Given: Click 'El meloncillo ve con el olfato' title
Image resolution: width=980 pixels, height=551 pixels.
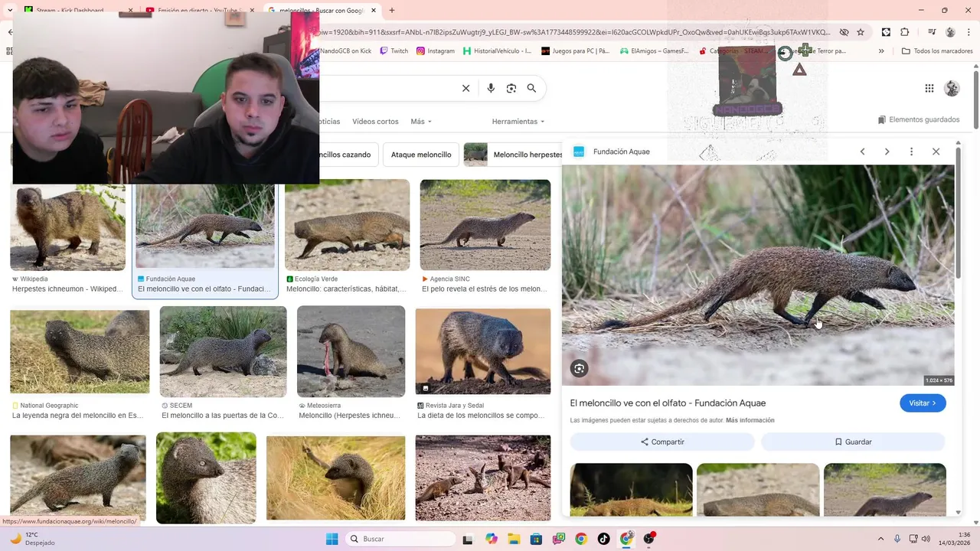Looking at the screenshot, I should coord(668,403).
